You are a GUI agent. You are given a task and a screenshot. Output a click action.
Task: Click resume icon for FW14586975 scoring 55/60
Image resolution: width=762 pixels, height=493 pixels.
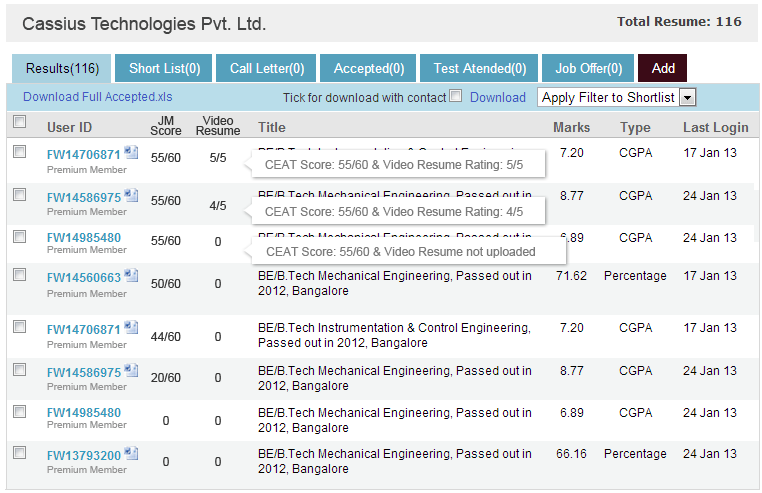tap(131, 196)
